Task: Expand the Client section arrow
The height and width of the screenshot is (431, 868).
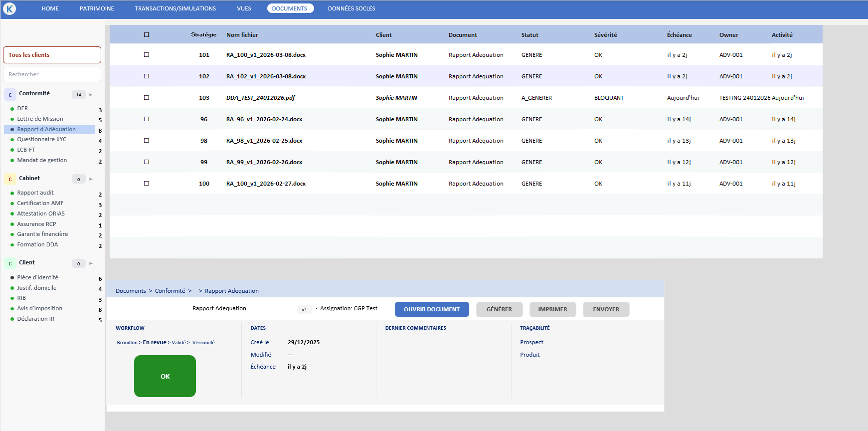Action: coord(91,263)
